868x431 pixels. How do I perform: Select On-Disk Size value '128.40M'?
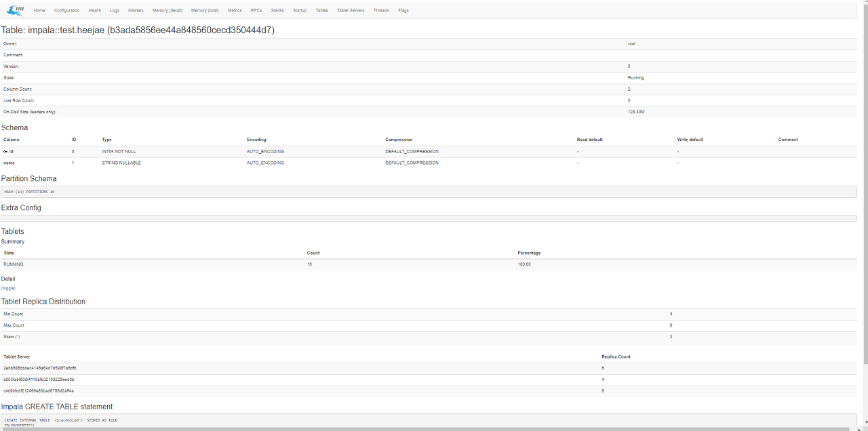click(x=636, y=112)
